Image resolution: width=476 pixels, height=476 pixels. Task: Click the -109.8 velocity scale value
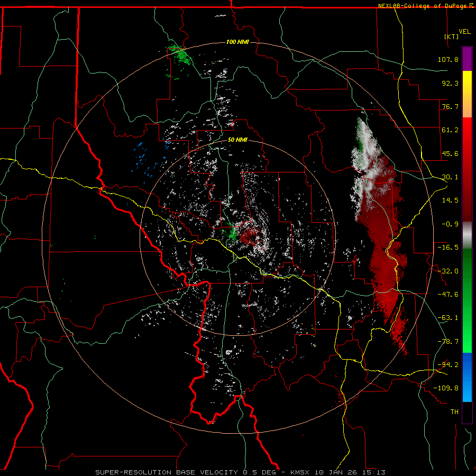446,388
